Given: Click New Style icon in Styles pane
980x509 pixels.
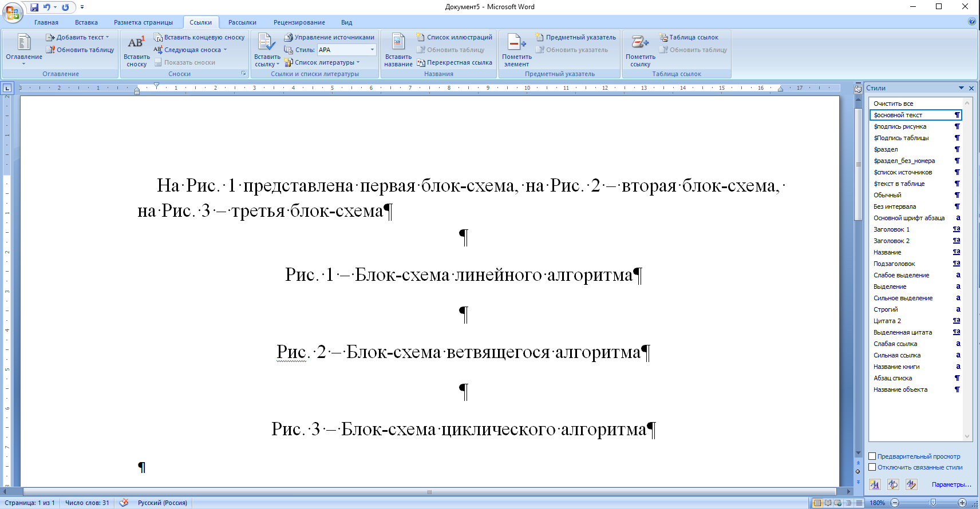Looking at the screenshot, I should pos(875,484).
